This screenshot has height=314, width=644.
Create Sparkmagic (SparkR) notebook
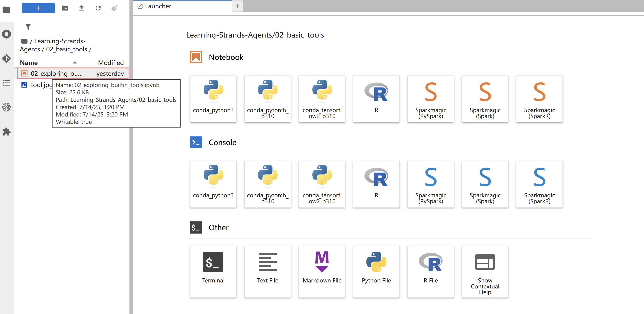tap(539, 99)
